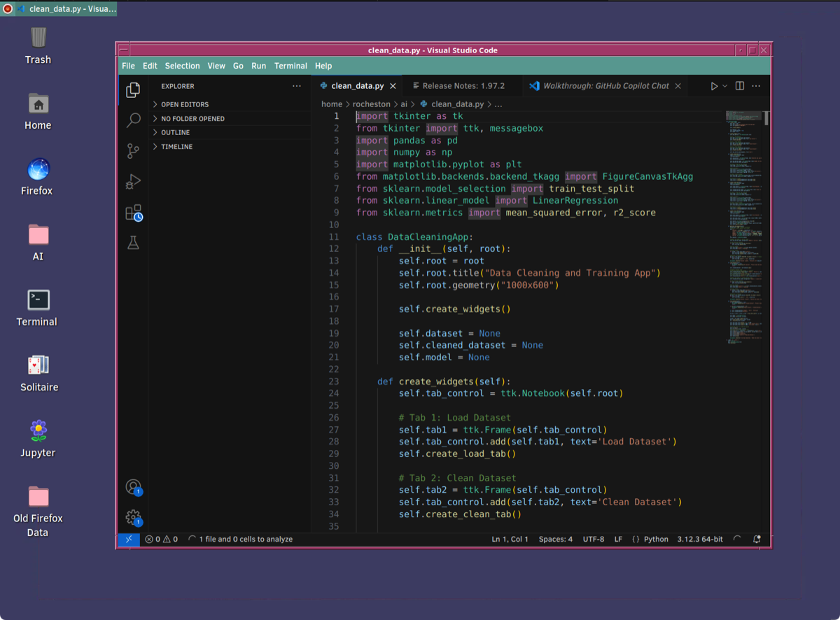Screen dimensions: 840x620
Task: Expand the Outline section
Action: pos(175,132)
